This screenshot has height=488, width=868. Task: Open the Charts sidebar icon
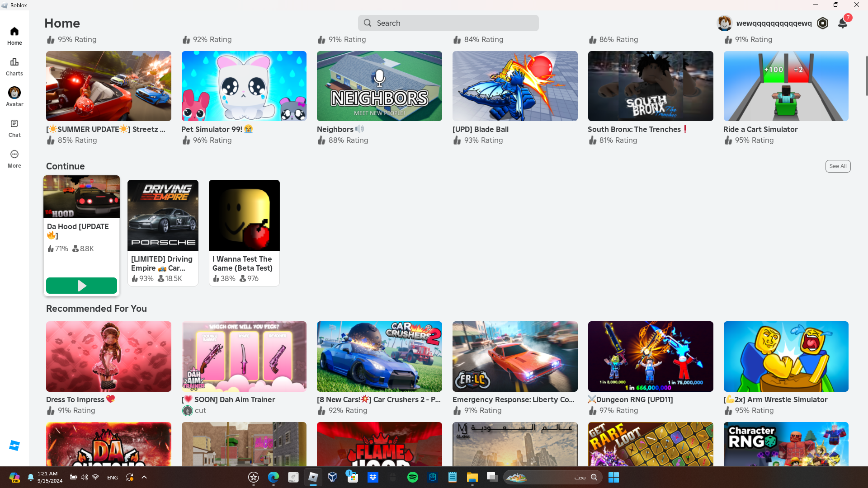(x=14, y=66)
